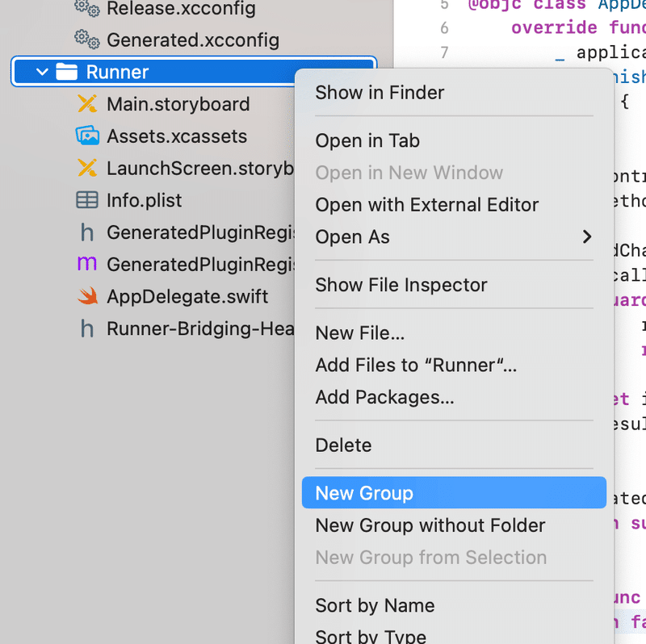Select the Release.xcconfig file name
Viewport: 646px width, 644px height.
tap(181, 8)
